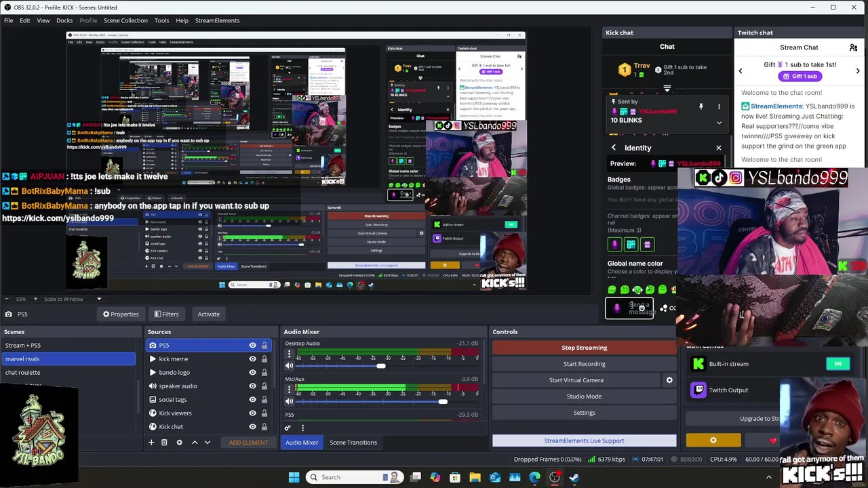868x488 pixels.
Task: Remove selected source using trash icon
Action: coord(164,443)
